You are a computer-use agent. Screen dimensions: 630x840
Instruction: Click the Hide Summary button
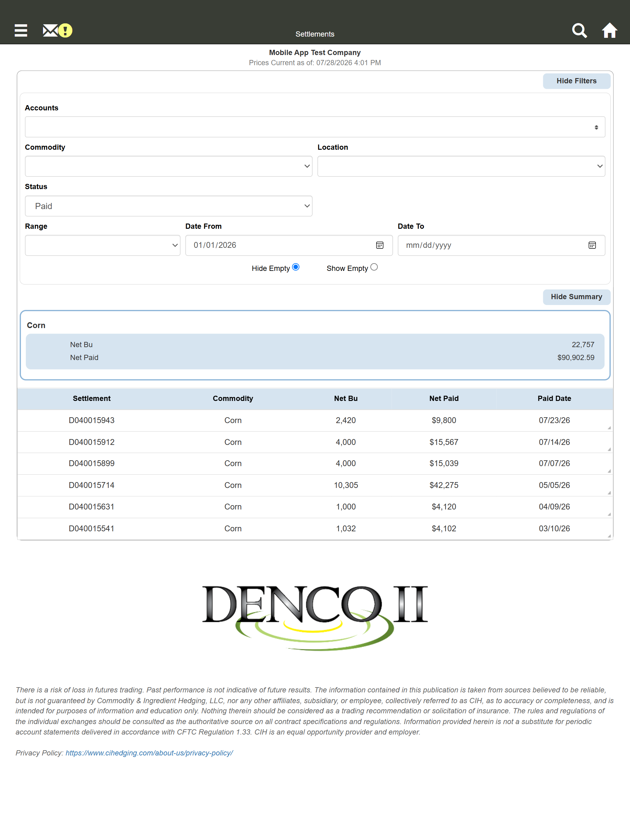point(576,297)
